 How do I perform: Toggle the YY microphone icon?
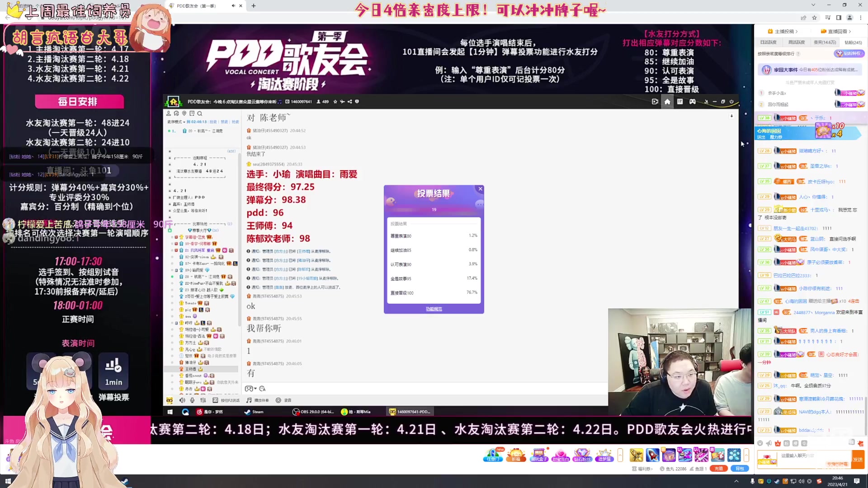[x=192, y=400]
